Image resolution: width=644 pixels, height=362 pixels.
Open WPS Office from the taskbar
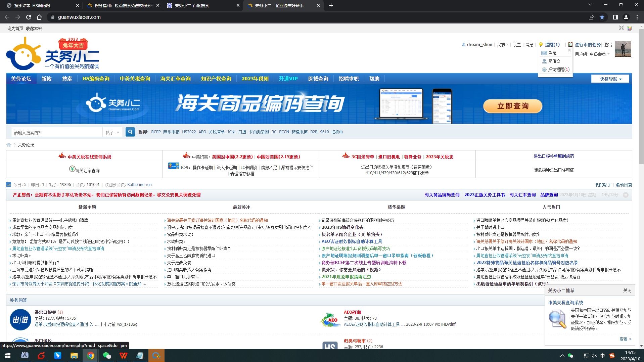pos(124,355)
